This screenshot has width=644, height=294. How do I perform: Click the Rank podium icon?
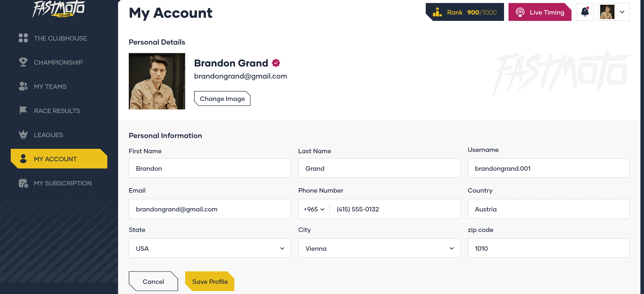437,12
